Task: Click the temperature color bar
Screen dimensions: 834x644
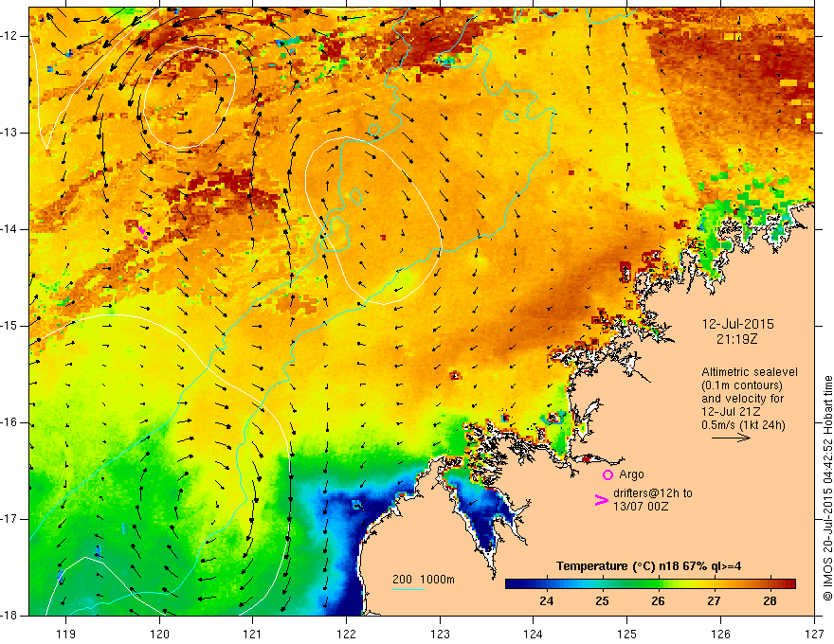Action: (x=650, y=583)
